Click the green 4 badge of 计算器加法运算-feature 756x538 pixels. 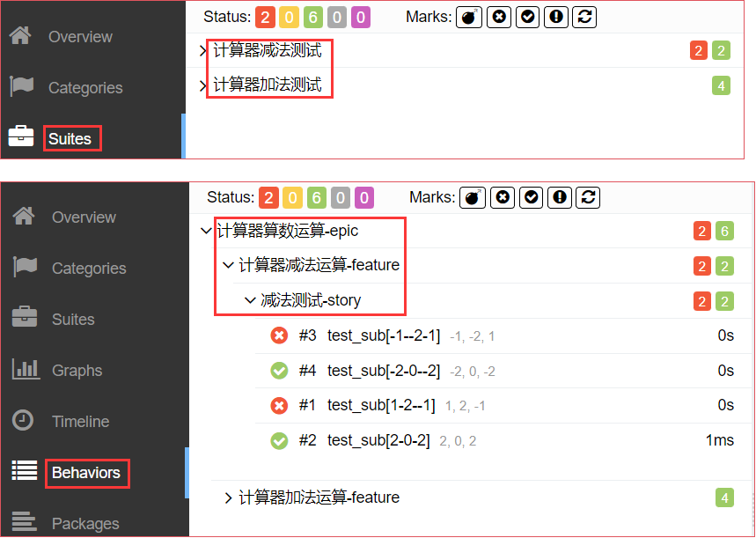(x=724, y=498)
